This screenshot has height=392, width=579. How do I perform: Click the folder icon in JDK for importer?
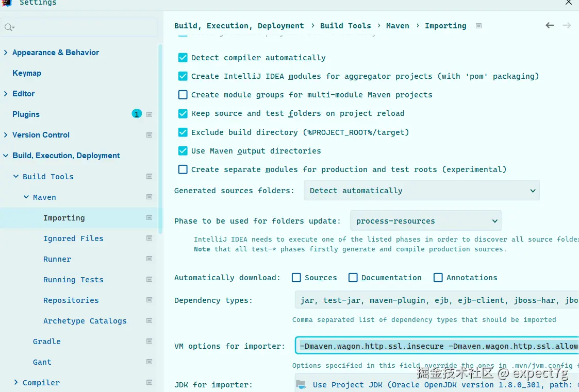click(301, 385)
